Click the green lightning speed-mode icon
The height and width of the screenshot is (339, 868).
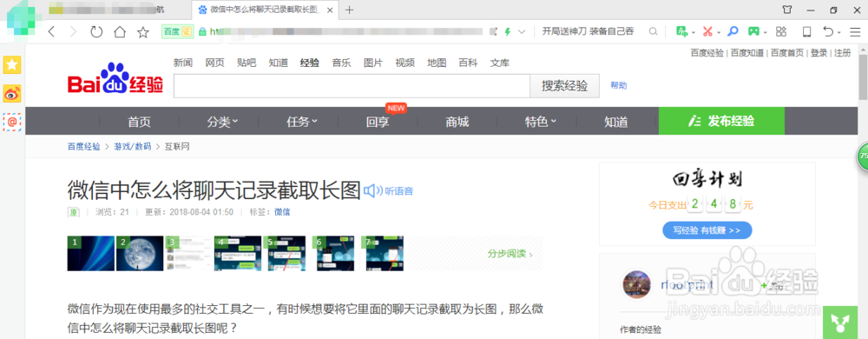click(507, 32)
